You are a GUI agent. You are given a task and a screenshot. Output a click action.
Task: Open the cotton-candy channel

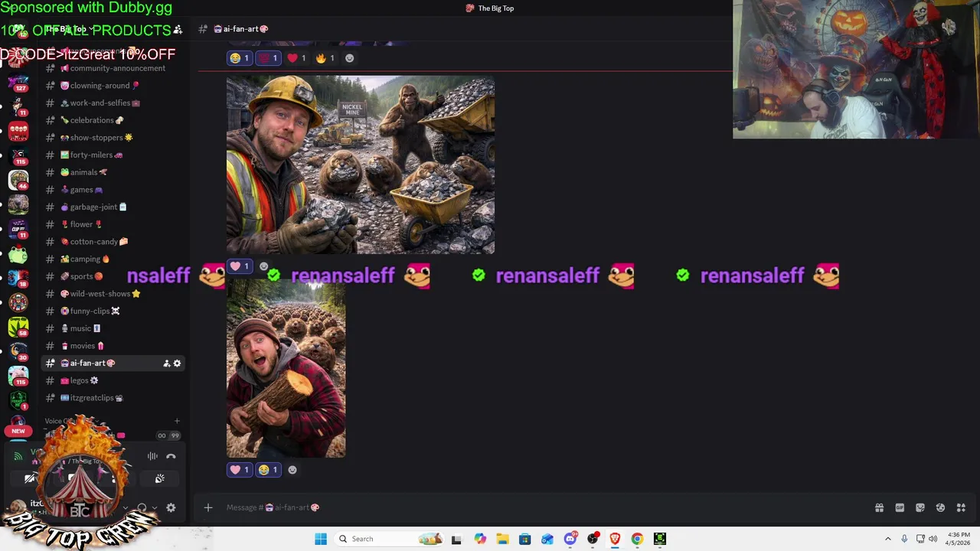click(x=113, y=242)
